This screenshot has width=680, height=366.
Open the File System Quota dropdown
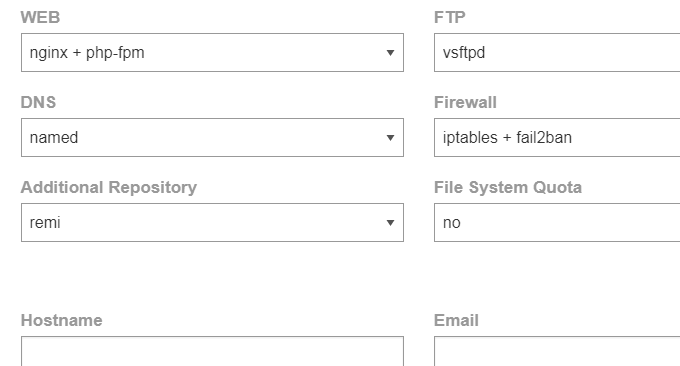557,222
